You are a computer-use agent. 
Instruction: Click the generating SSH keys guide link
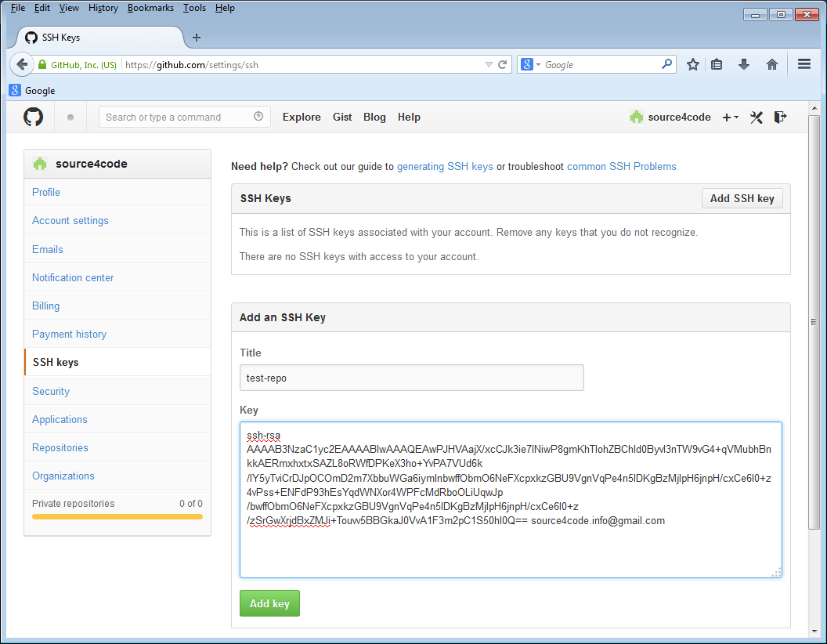coord(445,167)
